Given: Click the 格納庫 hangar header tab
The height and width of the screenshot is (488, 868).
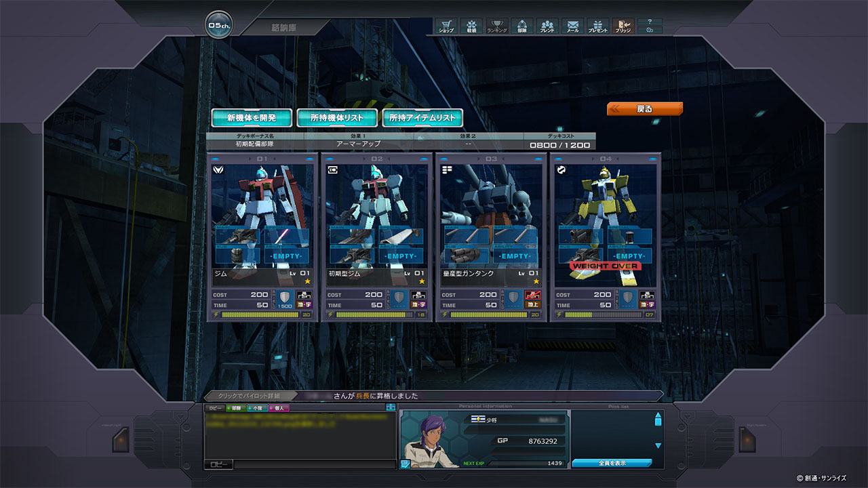Looking at the screenshot, I should (x=283, y=28).
